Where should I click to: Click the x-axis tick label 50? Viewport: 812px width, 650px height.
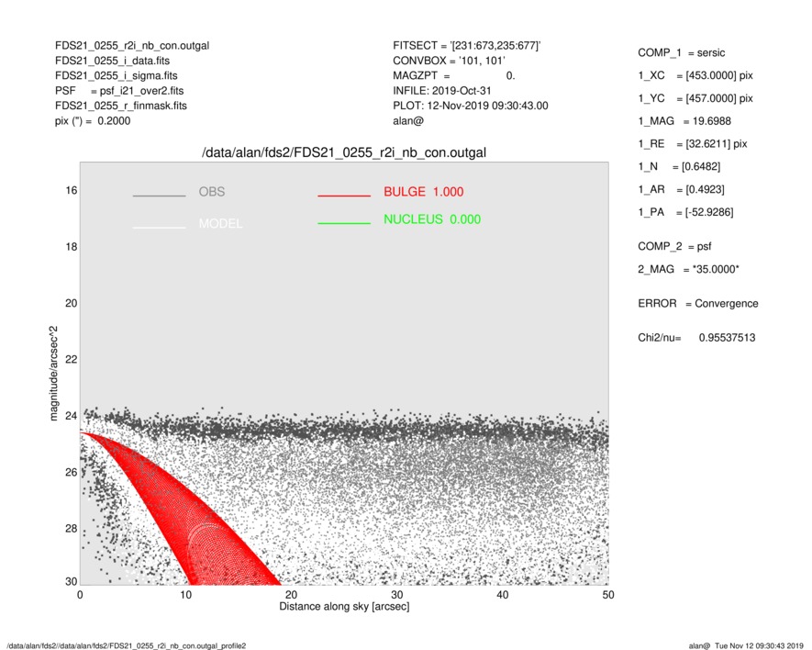pyautogui.click(x=608, y=595)
